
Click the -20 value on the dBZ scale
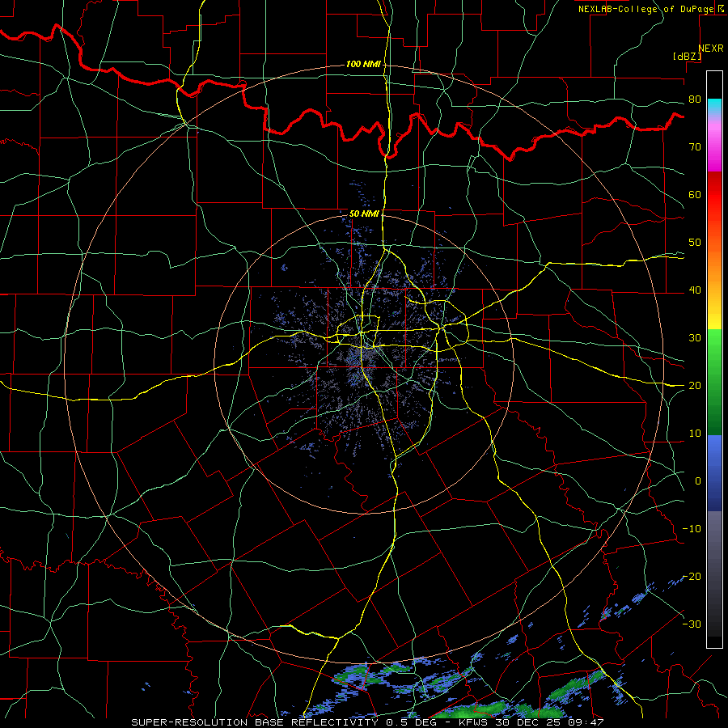[692, 576]
